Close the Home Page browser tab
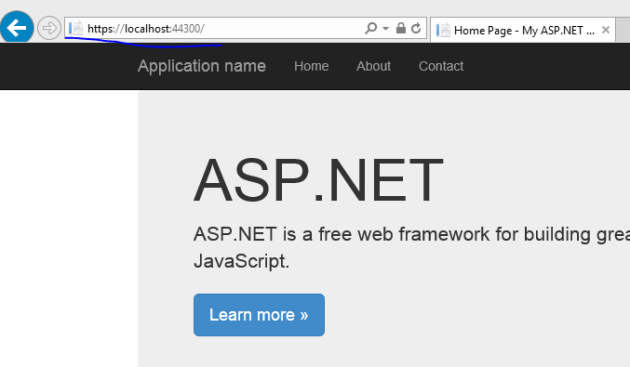The width and height of the screenshot is (630, 367). [605, 30]
